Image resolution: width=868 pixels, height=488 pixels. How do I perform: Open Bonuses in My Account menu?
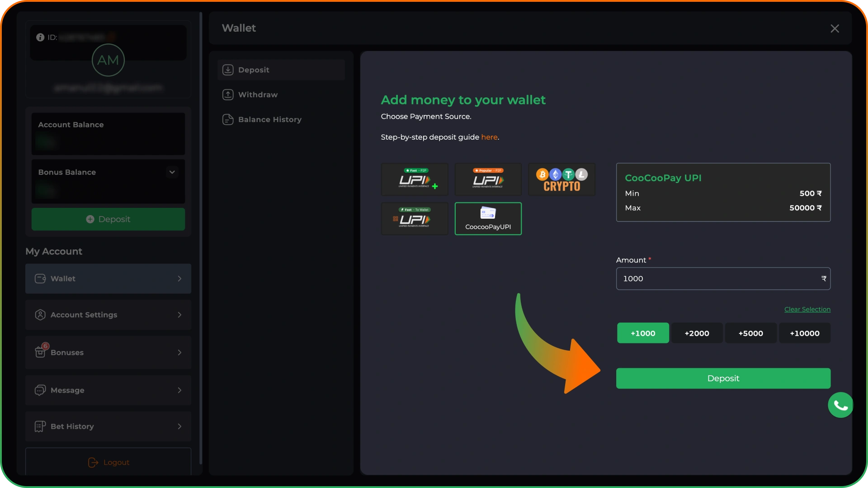coord(108,352)
